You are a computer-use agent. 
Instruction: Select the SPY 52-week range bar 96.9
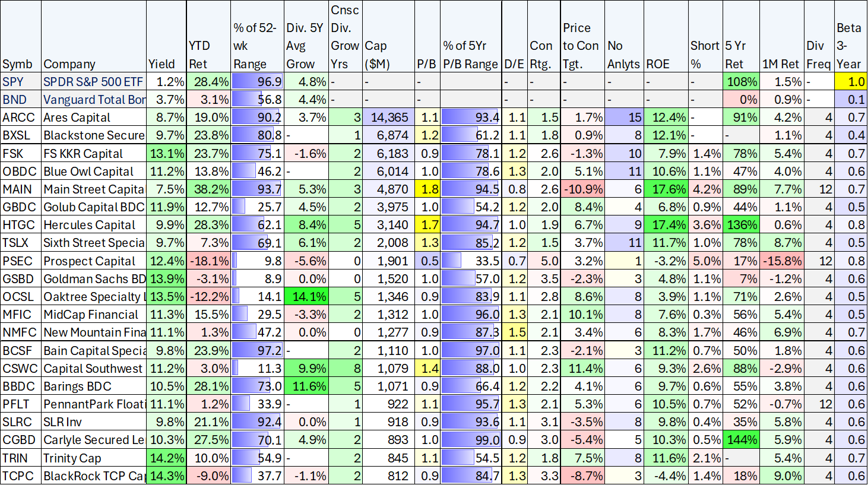[258, 81]
